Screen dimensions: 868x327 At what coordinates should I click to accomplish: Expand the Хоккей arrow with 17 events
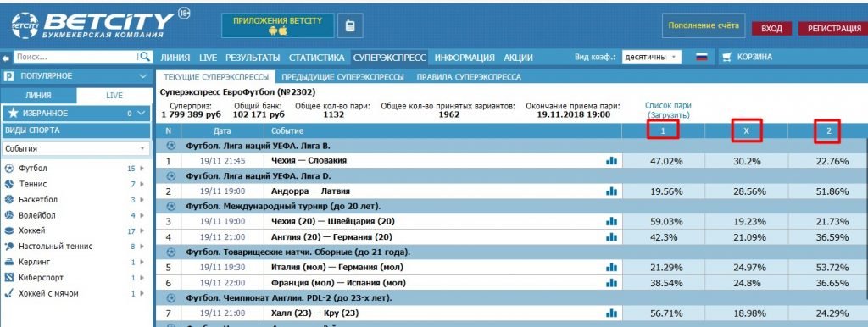[142, 230]
